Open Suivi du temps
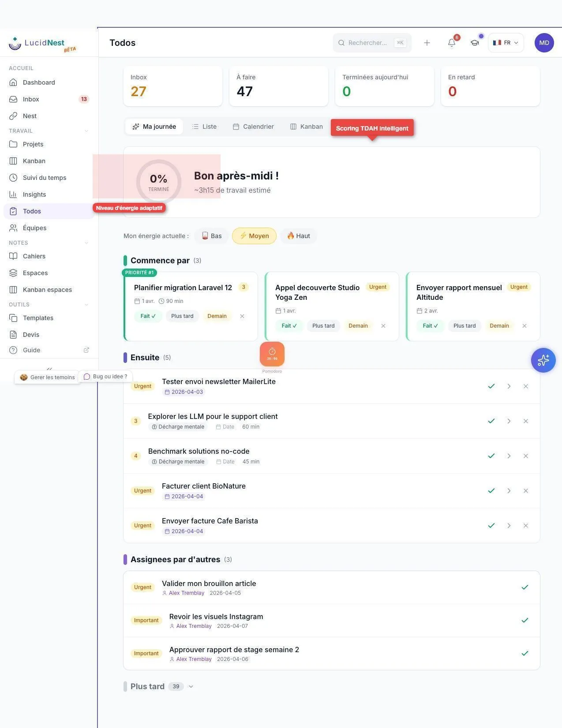562x728 pixels. click(x=49, y=178)
